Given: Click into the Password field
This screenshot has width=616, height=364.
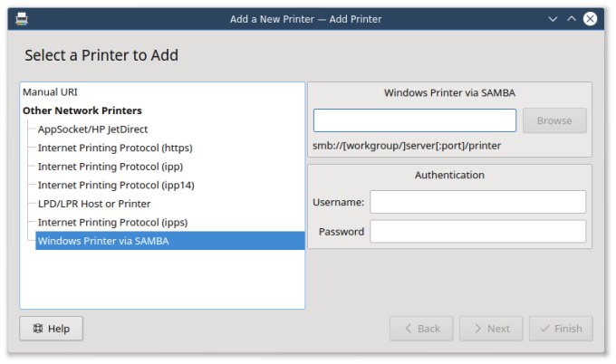Looking at the screenshot, I should [x=477, y=232].
